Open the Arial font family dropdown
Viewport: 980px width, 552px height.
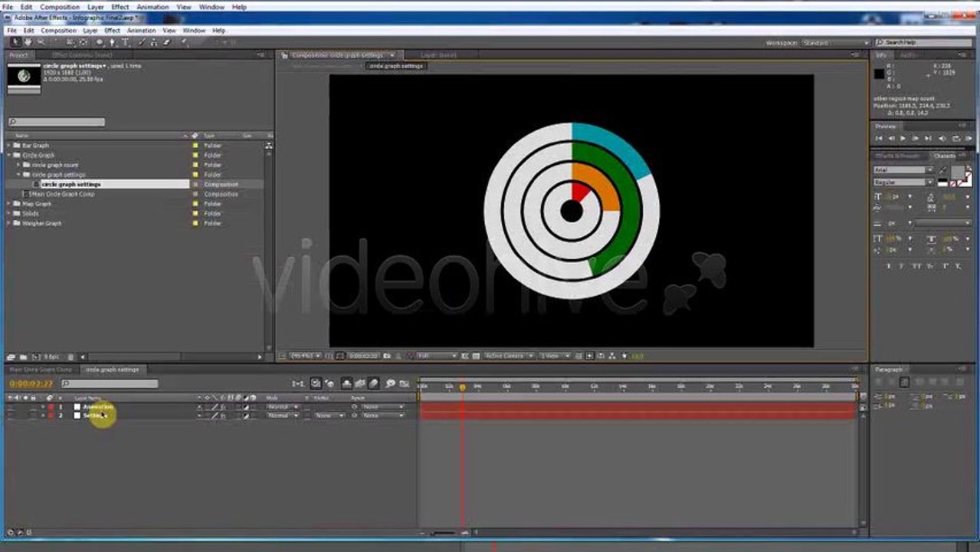(904, 170)
